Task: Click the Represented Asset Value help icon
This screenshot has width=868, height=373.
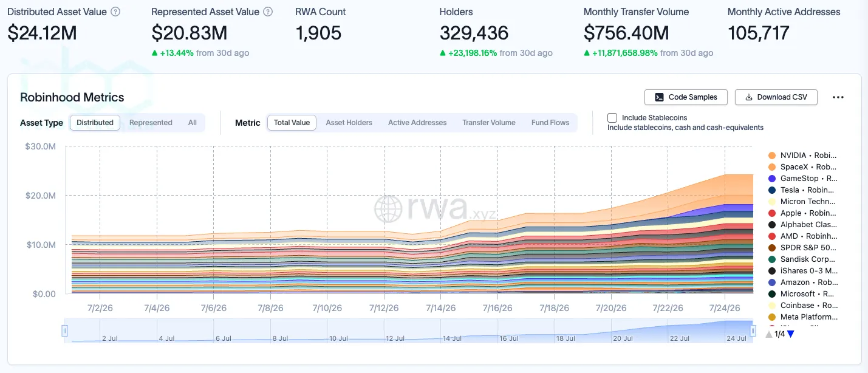Action: tap(268, 12)
